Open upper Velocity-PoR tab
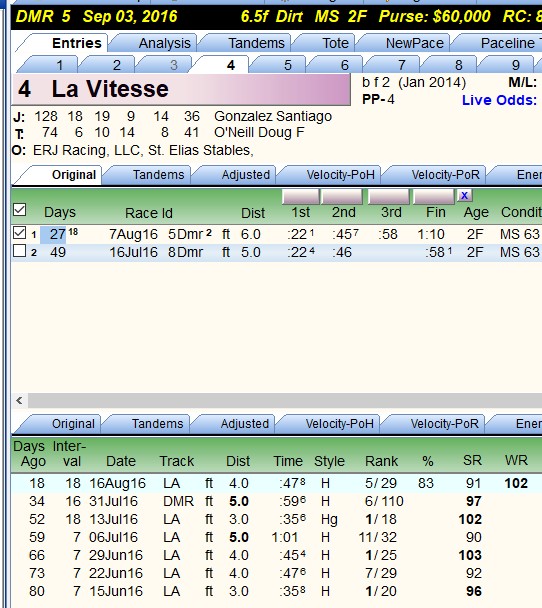The width and height of the screenshot is (542, 608). (x=445, y=175)
